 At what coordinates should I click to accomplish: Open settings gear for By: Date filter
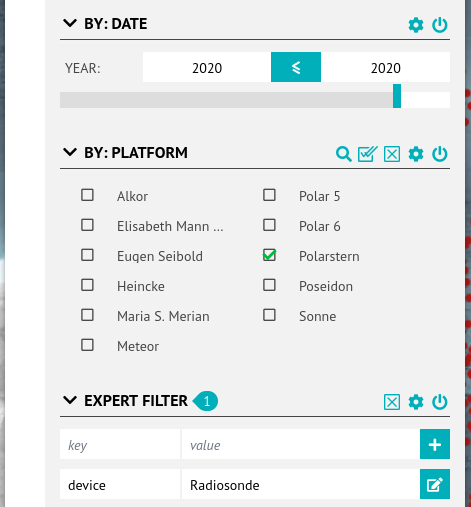coord(416,25)
